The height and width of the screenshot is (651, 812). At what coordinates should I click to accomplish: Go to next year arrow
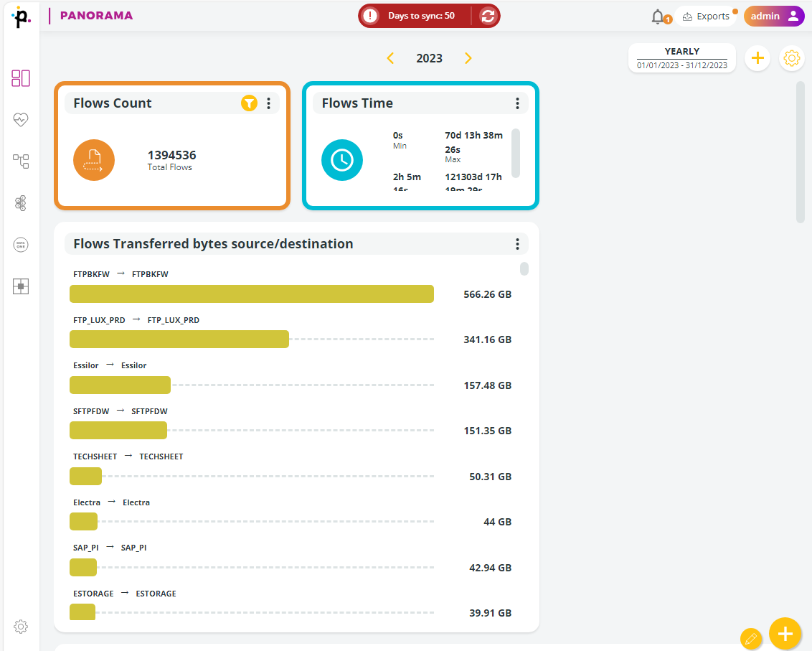[x=468, y=58]
